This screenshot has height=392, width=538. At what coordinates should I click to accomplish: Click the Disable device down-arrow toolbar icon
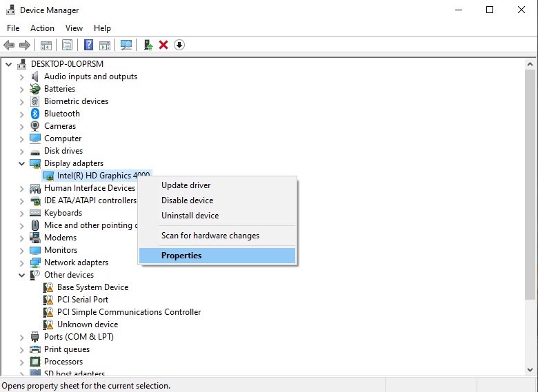click(x=179, y=45)
